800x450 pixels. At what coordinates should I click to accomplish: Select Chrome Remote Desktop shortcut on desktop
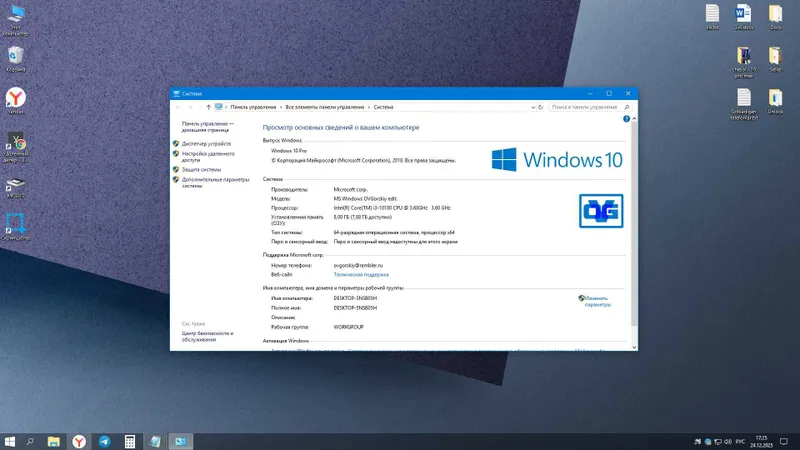click(x=16, y=148)
